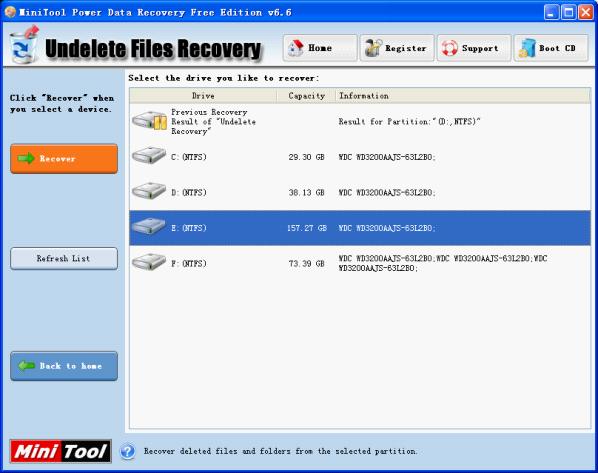Click the recycle bin logo icon
Image resolution: width=598 pixels, height=473 pixels.
(24, 45)
